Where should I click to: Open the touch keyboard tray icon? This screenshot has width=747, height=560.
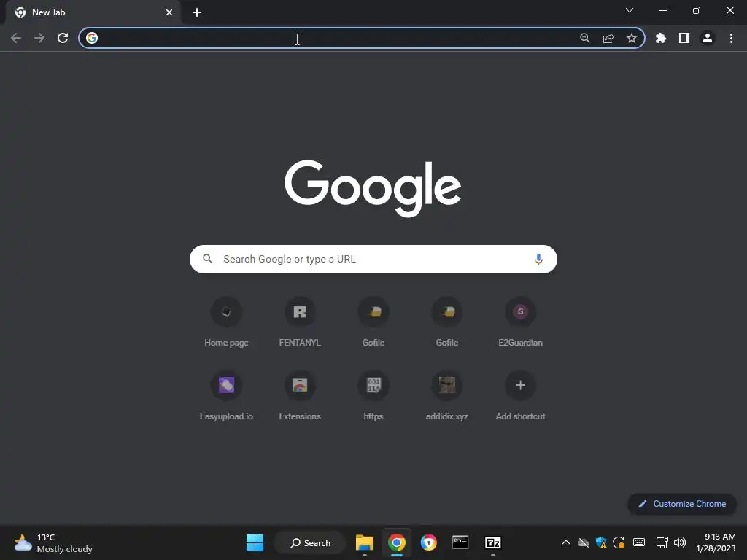(639, 542)
